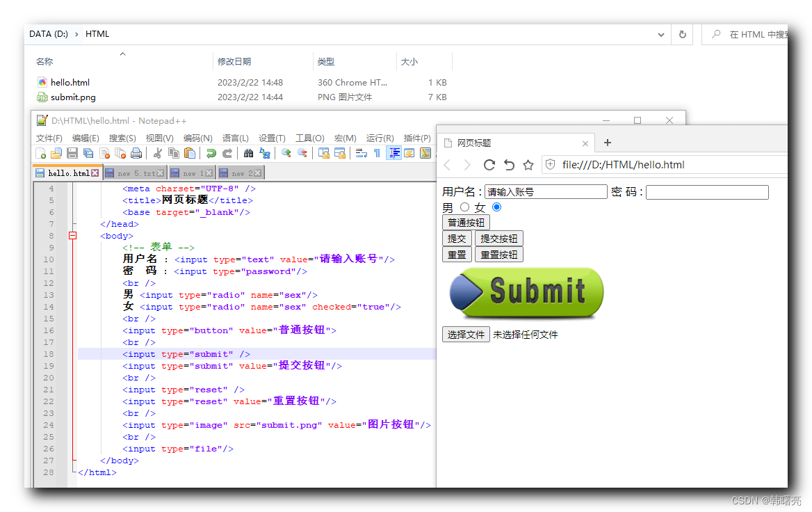Cut the selection using the scissors icon
The height and width of the screenshot is (512, 812).
[158, 153]
